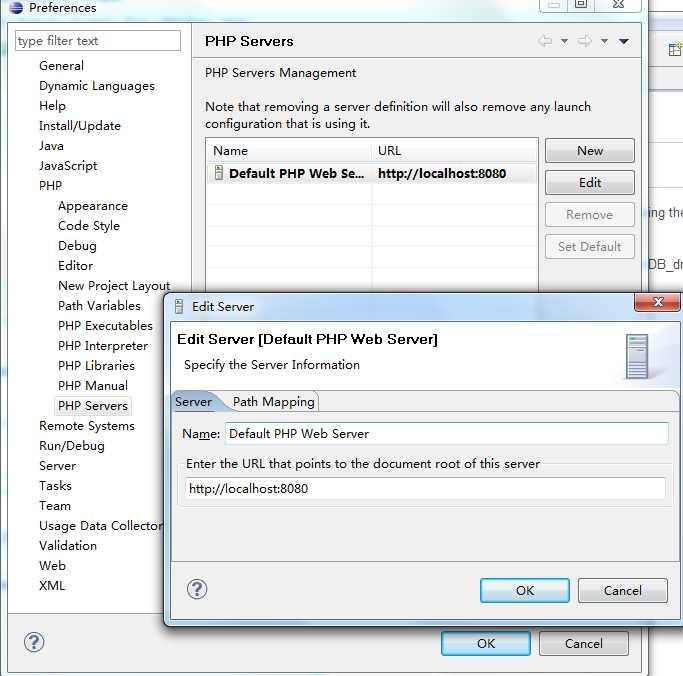Click Cancel in Preferences window
Screen dimensions: 683x676
tap(584, 643)
